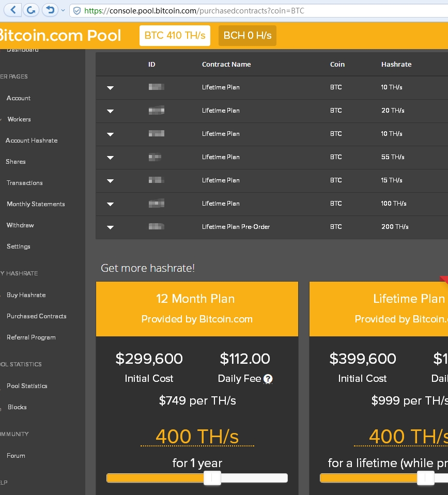Viewport: 448px width, 495px height.
Task: Click the ID column header
Action: tap(152, 65)
